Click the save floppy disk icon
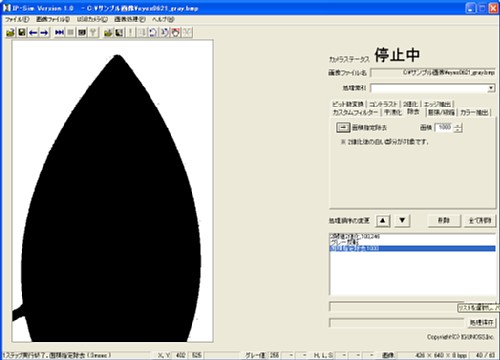The height and width of the screenshot is (360, 500). [x=22, y=32]
